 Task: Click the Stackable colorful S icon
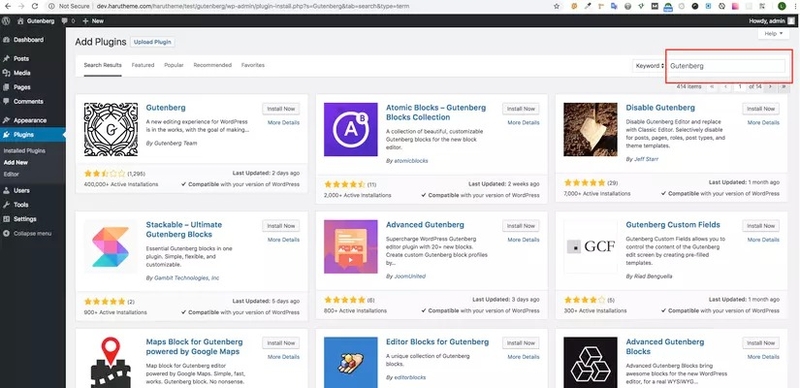click(x=111, y=247)
